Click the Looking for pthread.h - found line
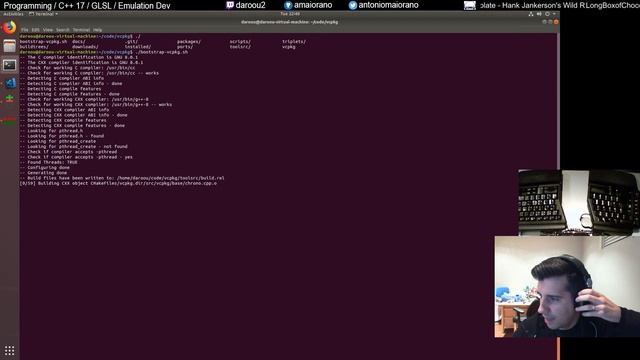The image size is (640, 360). click(x=62, y=136)
